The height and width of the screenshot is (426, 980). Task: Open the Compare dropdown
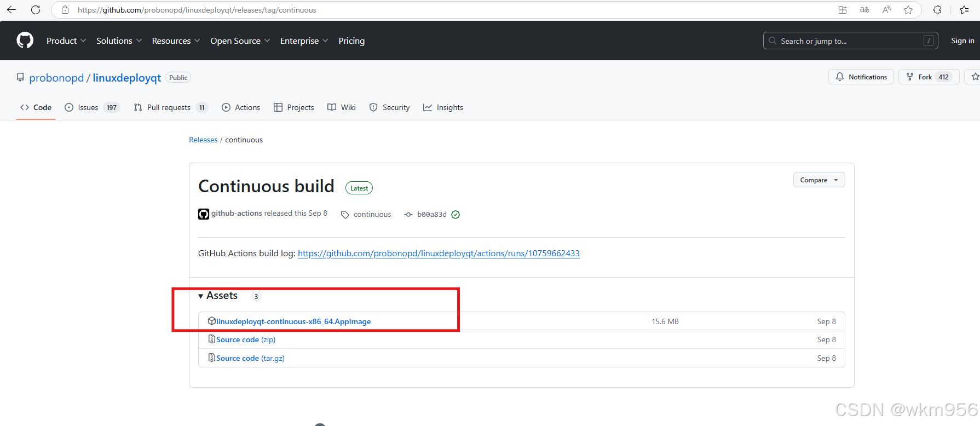pyautogui.click(x=819, y=180)
